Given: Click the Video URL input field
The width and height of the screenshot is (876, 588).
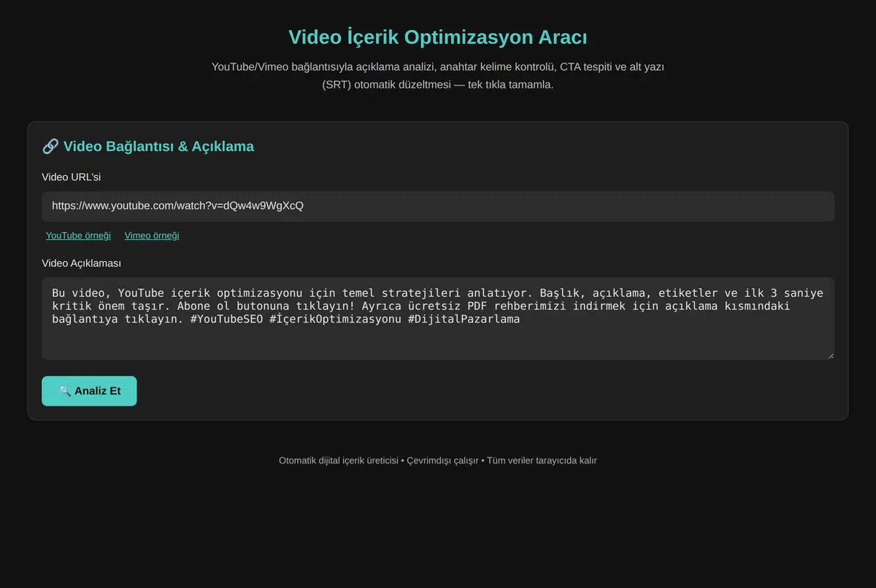Looking at the screenshot, I should (x=438, y=206).
